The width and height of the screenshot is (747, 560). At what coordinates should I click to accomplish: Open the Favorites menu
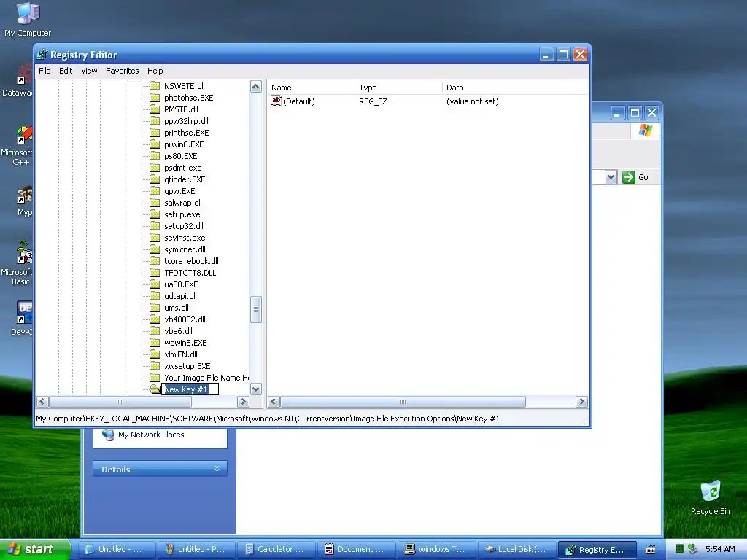123,71
